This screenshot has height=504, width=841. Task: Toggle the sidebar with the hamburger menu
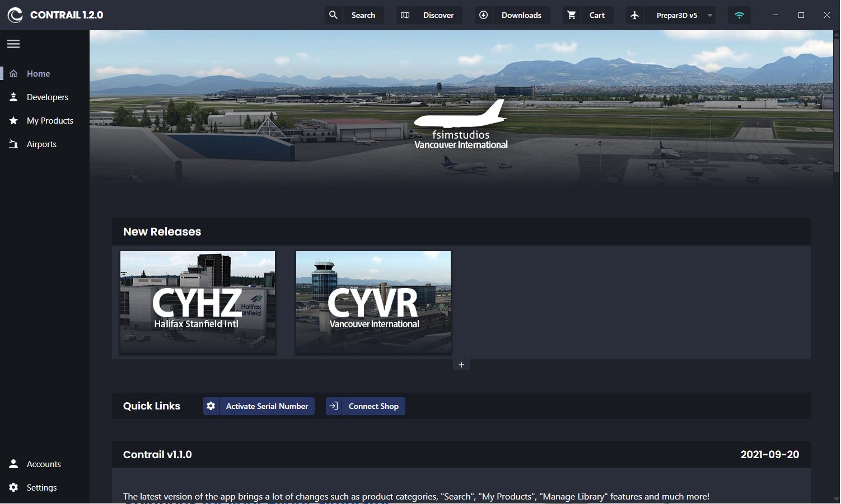13,44
